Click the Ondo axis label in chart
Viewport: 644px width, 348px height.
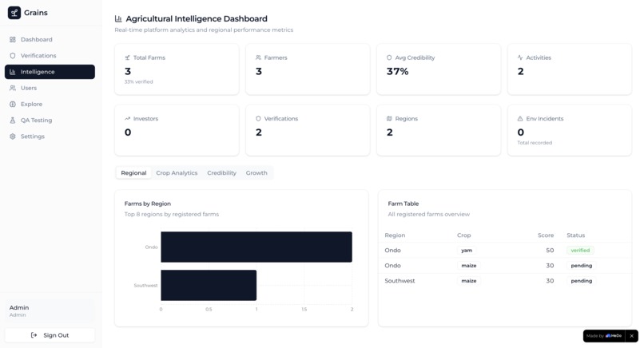click(x=151, y=247)
